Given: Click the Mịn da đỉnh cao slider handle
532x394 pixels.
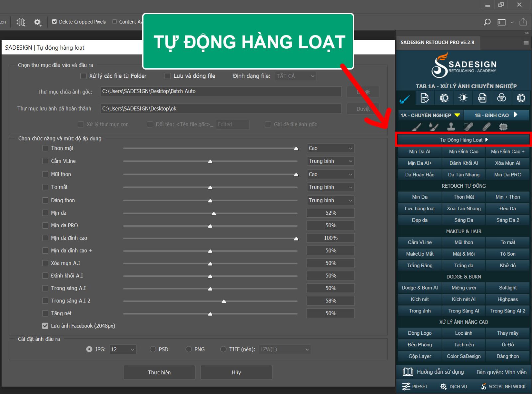Looking at the screenshot, I should pos(296,239).
